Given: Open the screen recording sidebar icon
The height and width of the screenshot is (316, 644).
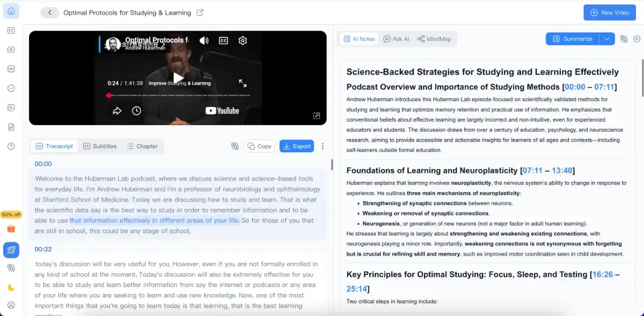Looking at the screenshot, I should (x=11, y=107).
